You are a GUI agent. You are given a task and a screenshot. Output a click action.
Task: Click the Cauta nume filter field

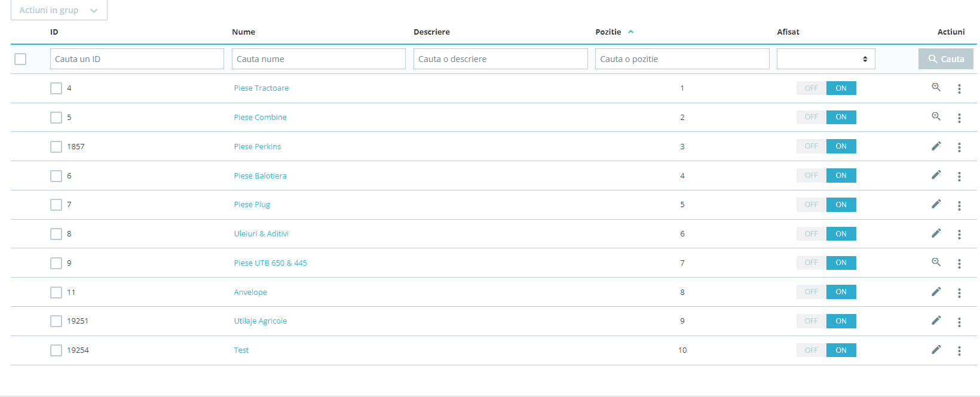point(318,59)
